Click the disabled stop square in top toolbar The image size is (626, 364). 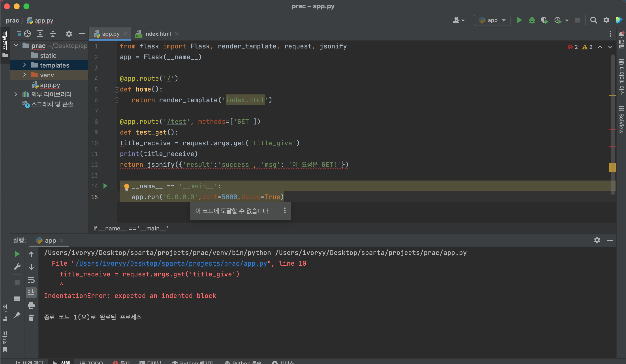point(578,20)
